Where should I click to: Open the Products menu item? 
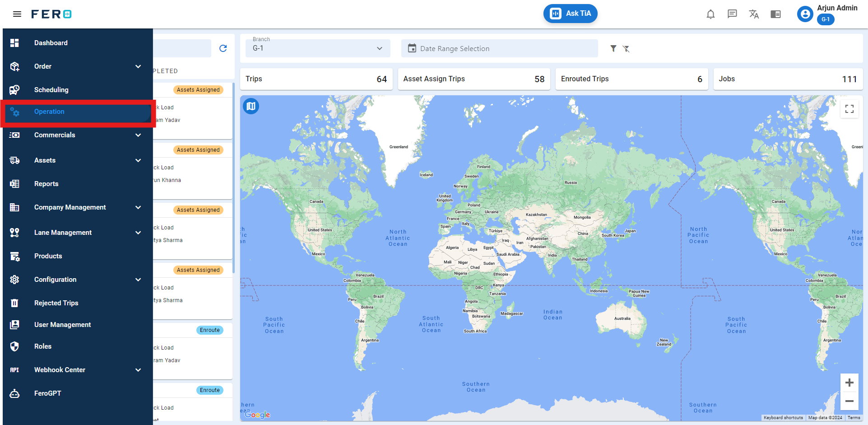tap(78, 256)
